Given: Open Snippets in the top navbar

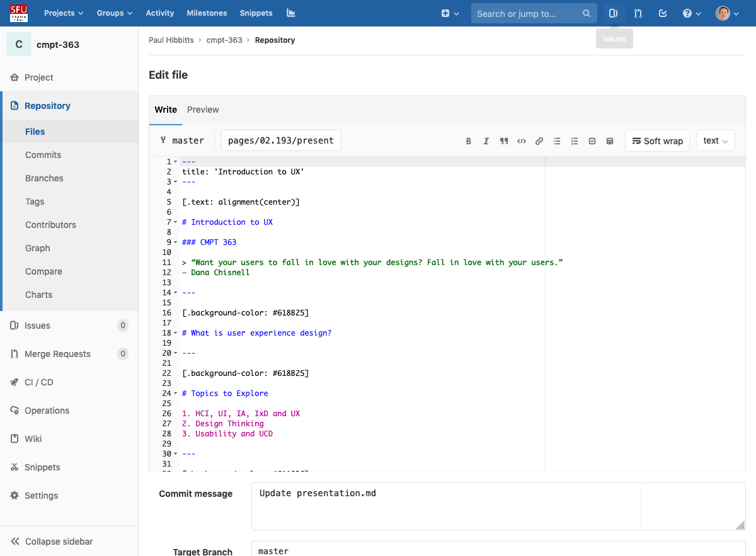Looking at the screenshot, I should click(256, 13).
